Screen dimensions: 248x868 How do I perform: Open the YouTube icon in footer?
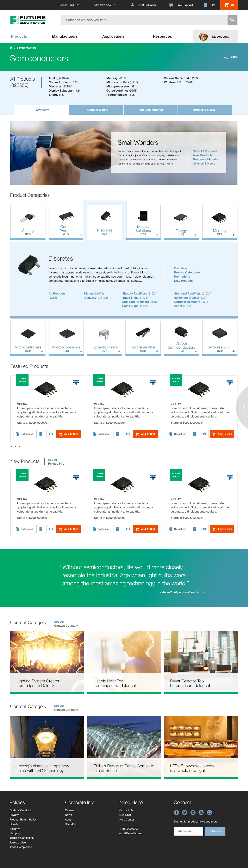[201, 812]
